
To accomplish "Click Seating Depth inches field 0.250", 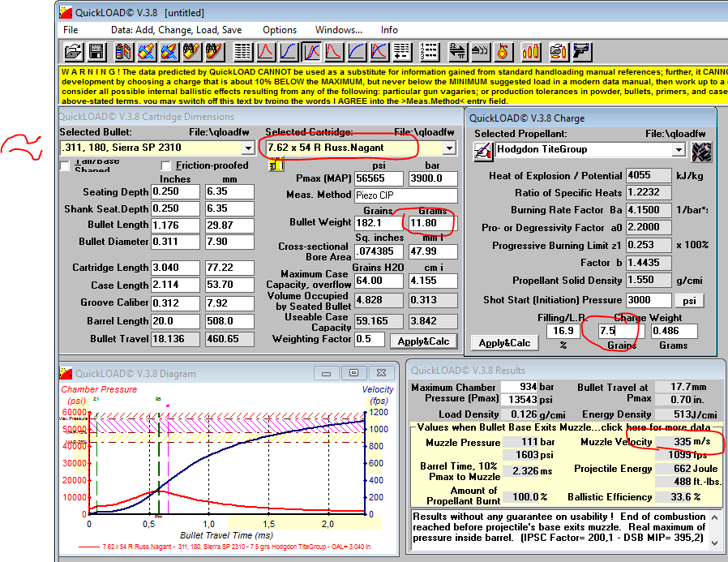I will 175,192.
